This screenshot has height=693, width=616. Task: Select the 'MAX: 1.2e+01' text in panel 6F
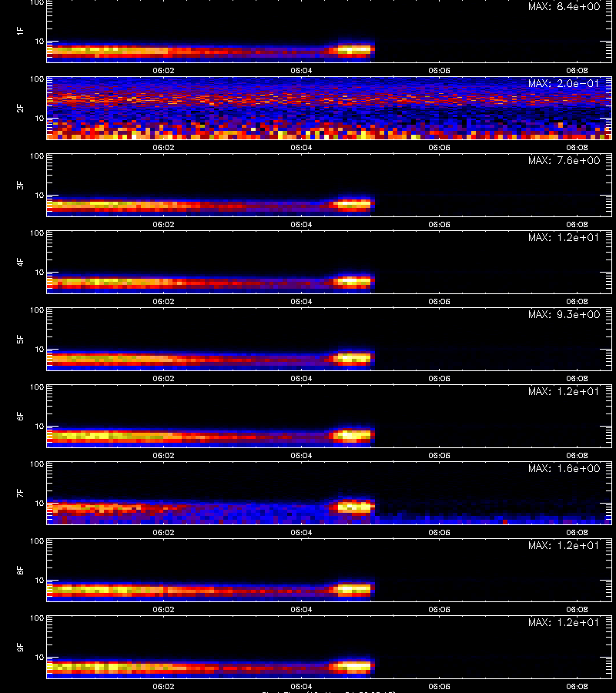coord(564,391)
